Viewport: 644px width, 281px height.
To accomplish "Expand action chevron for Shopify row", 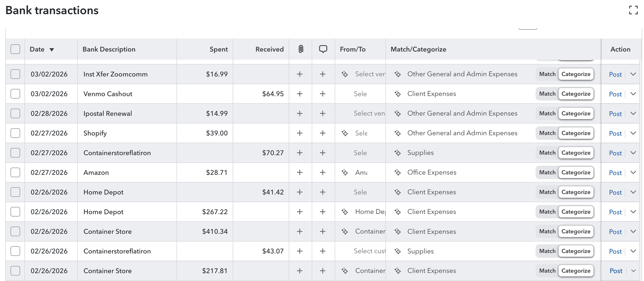I will [x=633, y=133].
